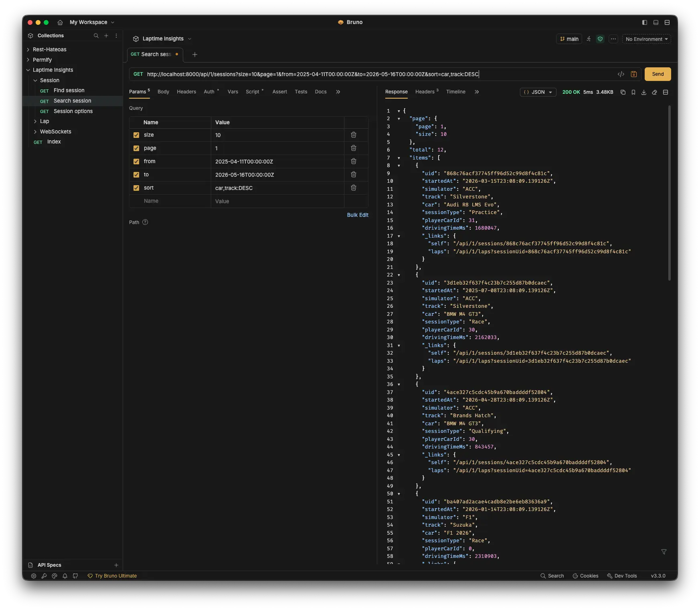Viewport: 700px width, 610px height.
Task: Open the JSON response format dropdown
Action: pos(538,92)
